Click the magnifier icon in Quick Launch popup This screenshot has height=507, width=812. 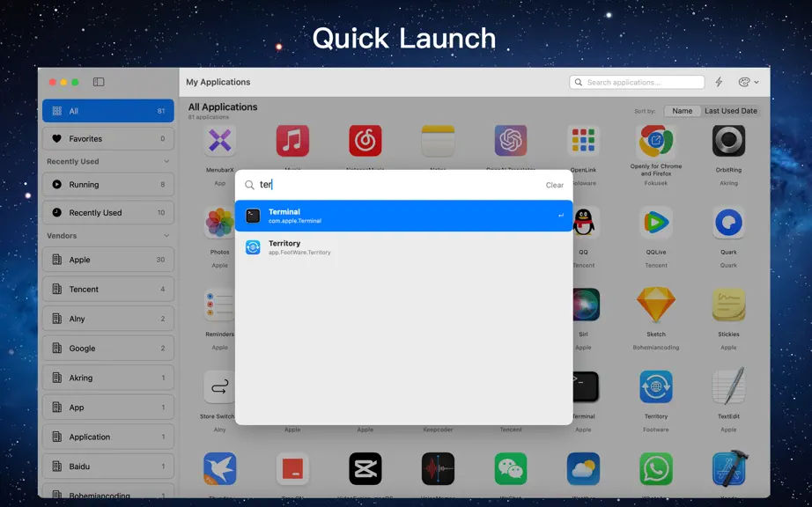coord(249,185)
